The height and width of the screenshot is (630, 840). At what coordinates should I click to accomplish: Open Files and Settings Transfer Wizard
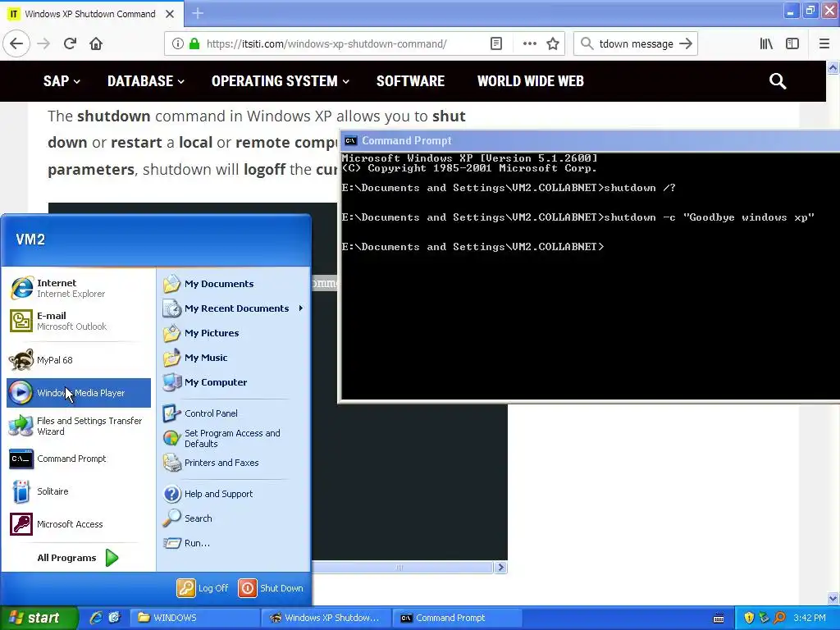pos(78,426)
